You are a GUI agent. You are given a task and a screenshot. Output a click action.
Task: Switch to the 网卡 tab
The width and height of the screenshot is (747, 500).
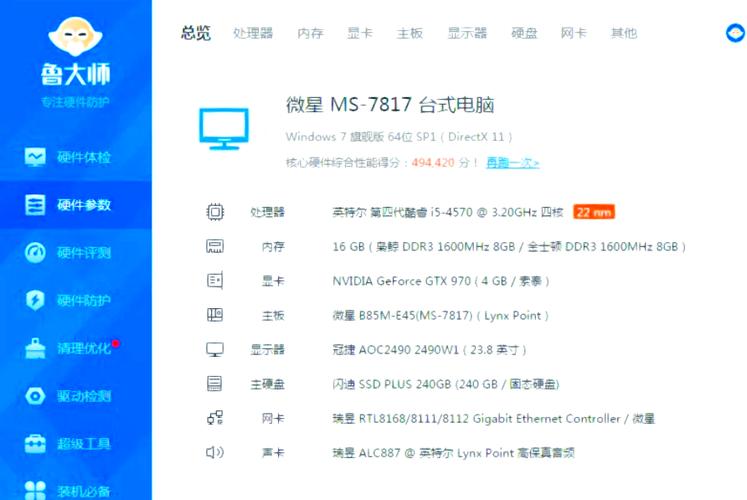(x=574, y=33)
